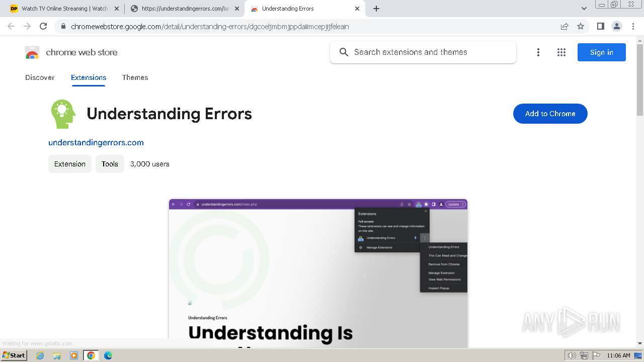Open the Chrome profile avatar
Screen dimensions: 644x362
[616, 26]
